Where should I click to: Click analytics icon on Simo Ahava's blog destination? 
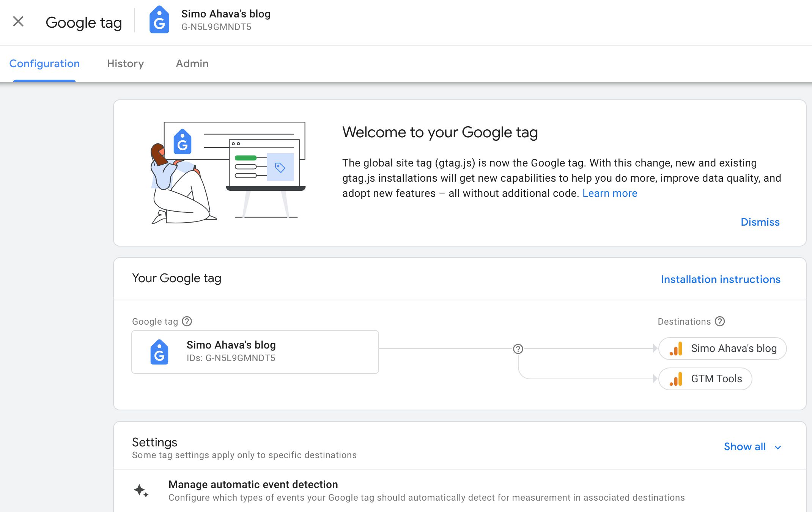click(676, 349)
